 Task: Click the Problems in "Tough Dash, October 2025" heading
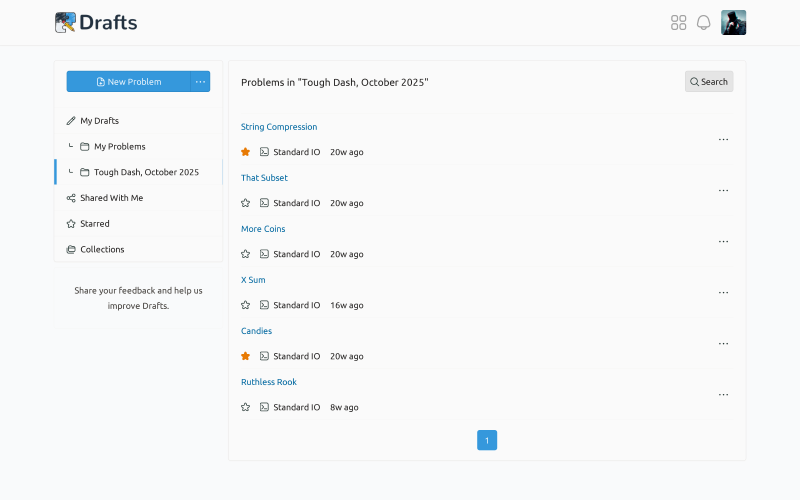click(335, 82)
